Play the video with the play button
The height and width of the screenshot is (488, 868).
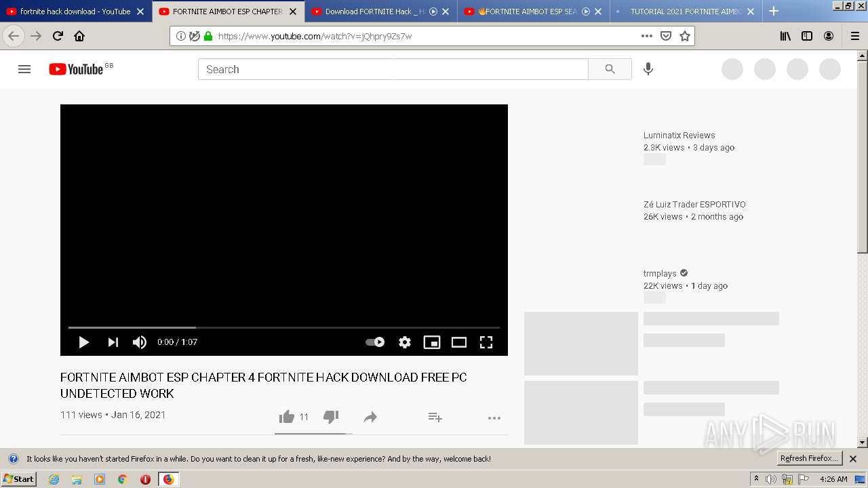coord(84,342)
